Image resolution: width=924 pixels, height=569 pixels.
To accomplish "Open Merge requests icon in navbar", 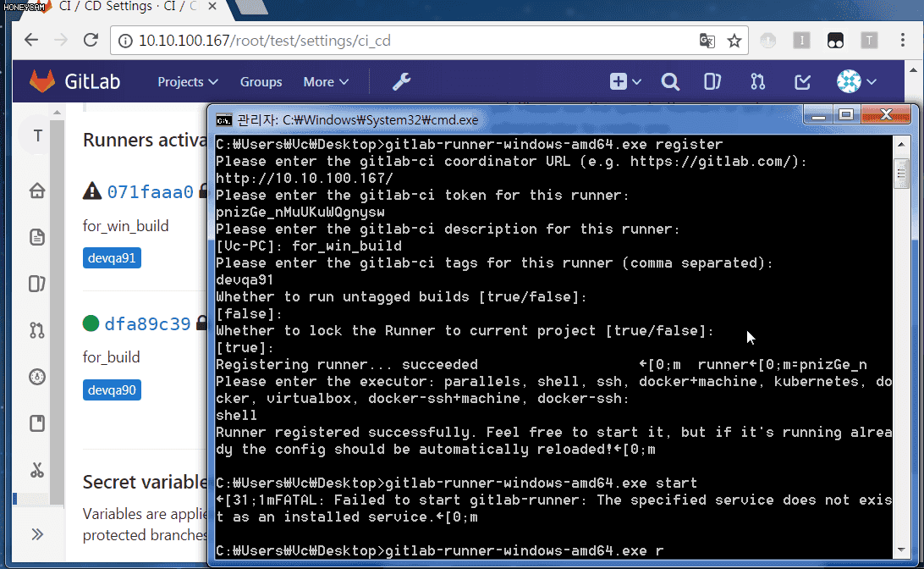I will coord(758,82).
